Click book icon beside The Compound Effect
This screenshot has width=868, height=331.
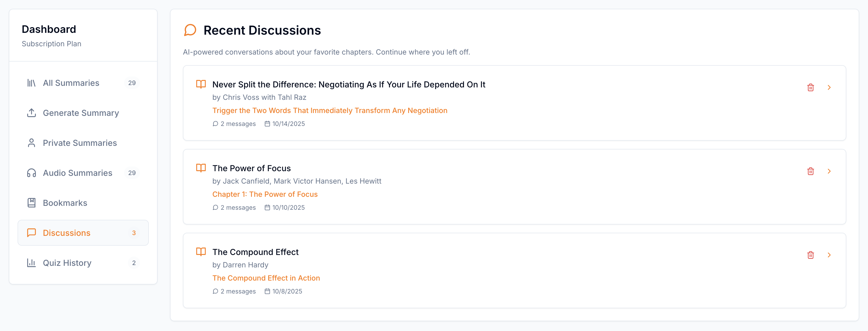click(201, 252)
